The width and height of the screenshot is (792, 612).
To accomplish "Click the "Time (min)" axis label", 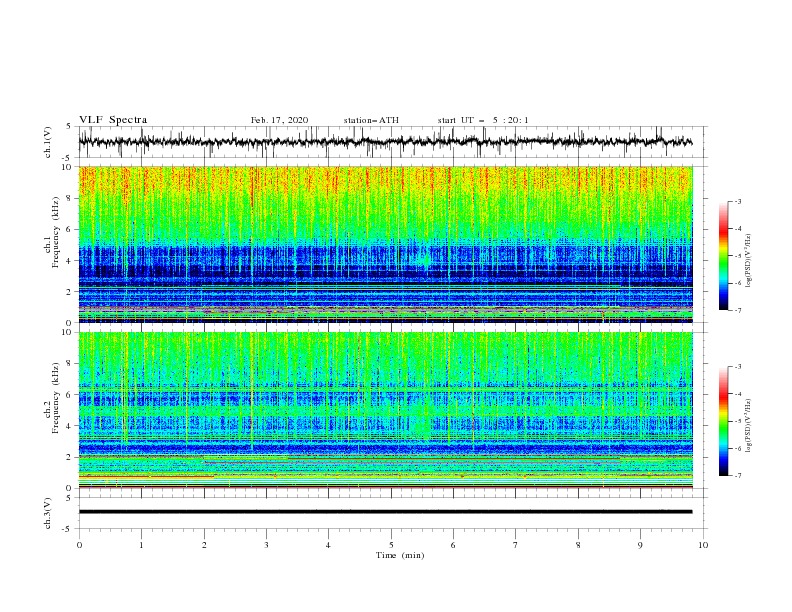I will (400, 555).
